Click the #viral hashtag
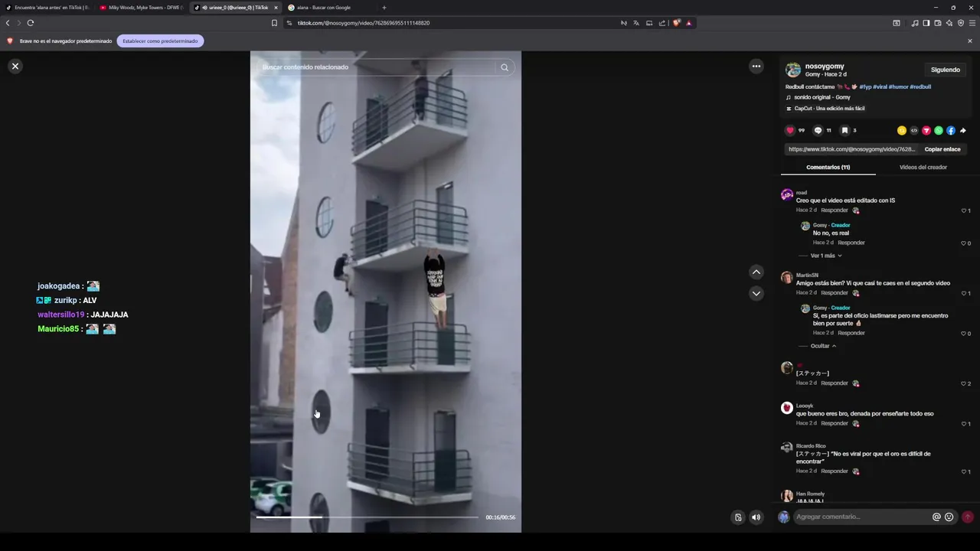Image resolution: width=980 pixels, height=551 pixels. (880, 87)
